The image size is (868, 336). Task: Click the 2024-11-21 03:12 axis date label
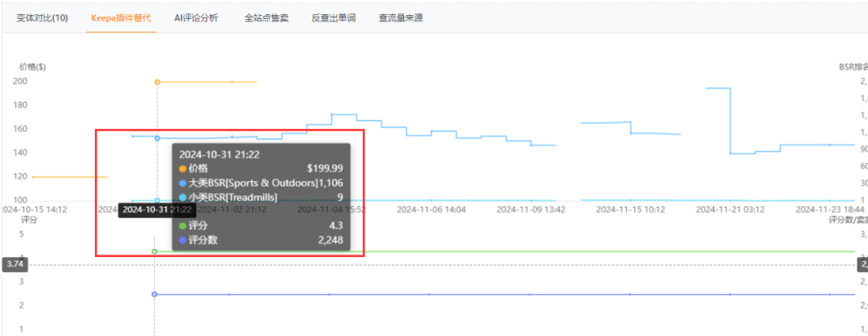tap(730, 210)
